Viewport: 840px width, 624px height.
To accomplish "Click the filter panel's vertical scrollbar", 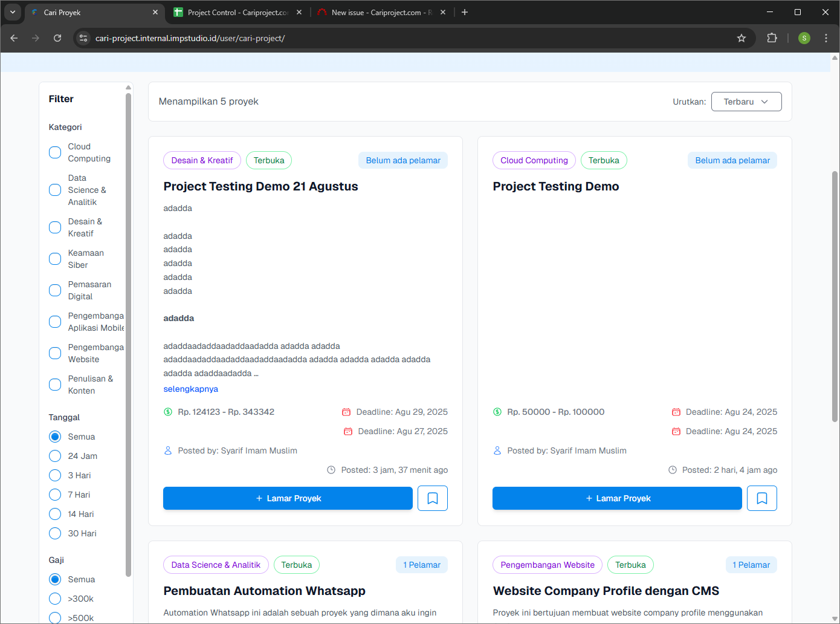I will 128,333.
